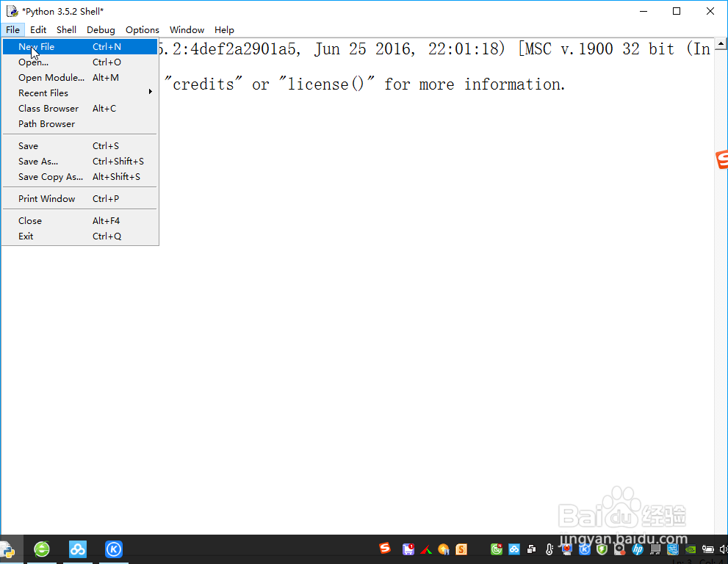The image size is (728, 564).
Task: Click the battery power tray icon
Action: (707, 549)
